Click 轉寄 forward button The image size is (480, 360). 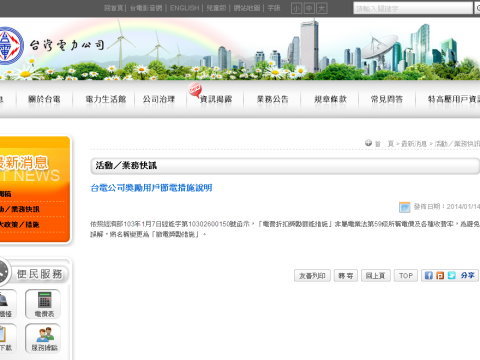click(346, 276)
